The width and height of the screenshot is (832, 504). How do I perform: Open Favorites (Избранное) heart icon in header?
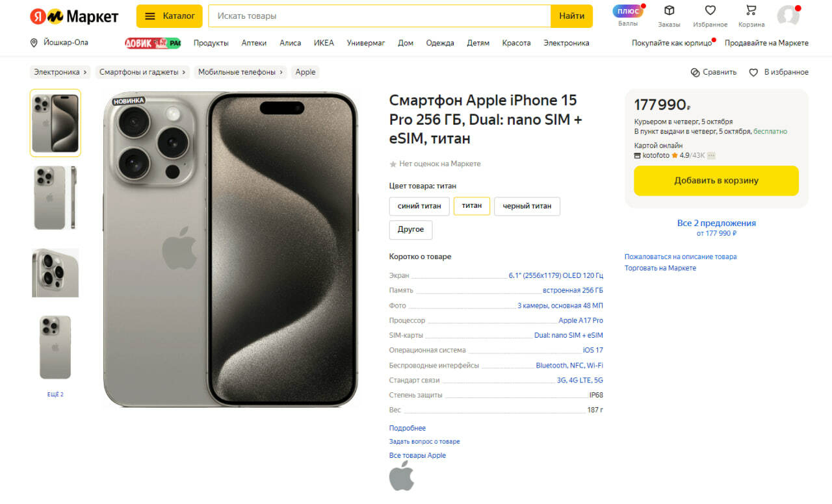(710, 10)
